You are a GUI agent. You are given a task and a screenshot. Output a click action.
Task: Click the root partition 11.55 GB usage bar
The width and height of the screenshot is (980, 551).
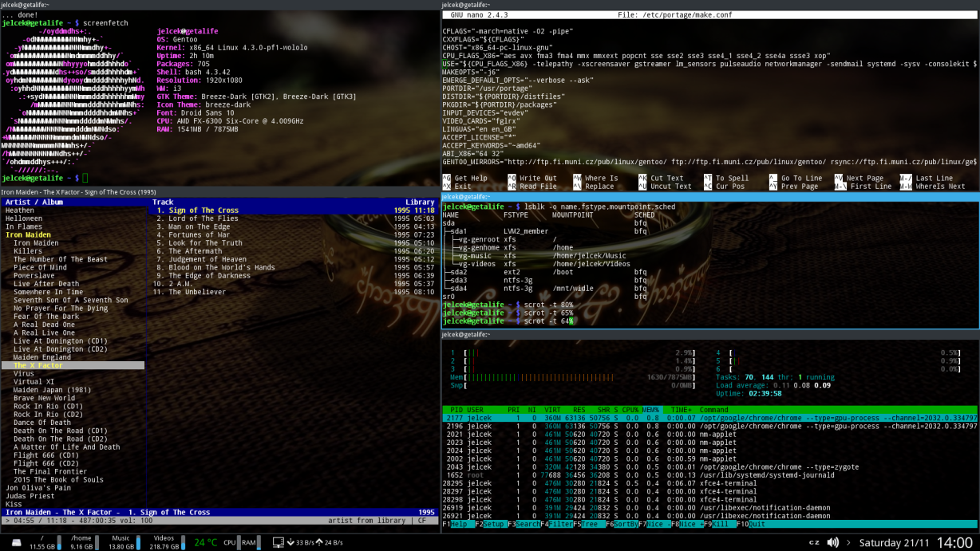[58, 543]
